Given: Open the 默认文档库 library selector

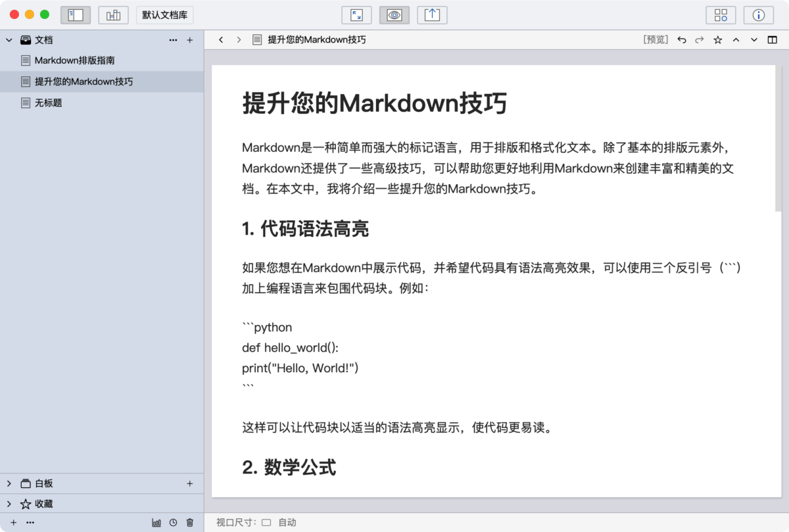Looking at the screenshot, I should pyautogui.click(x=164, y=14).
